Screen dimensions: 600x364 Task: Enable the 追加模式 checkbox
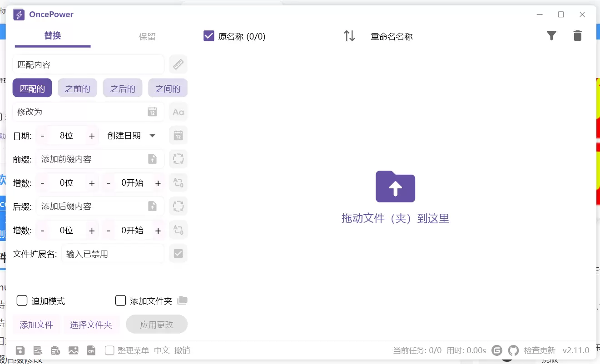22,300
